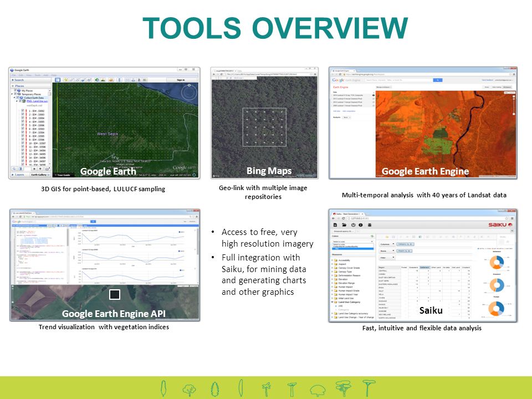Click Google Earth print icon
This screenshot has width=532, height=399.
pyautogui.click(x=134, y=80)
